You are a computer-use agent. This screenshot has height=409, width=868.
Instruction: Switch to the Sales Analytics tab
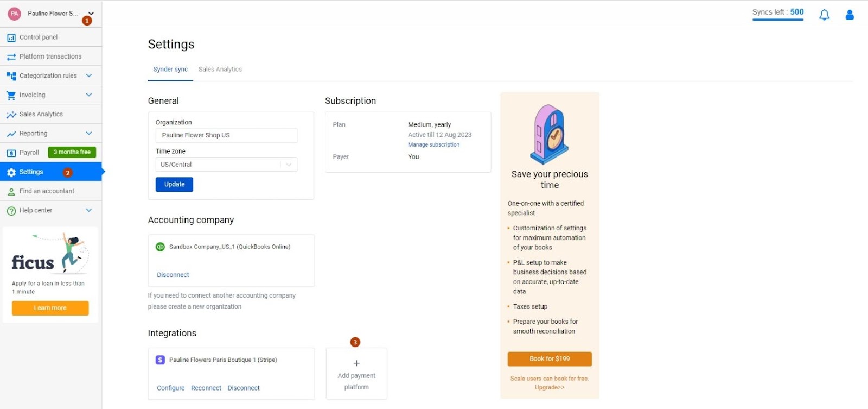pos(220,70)
